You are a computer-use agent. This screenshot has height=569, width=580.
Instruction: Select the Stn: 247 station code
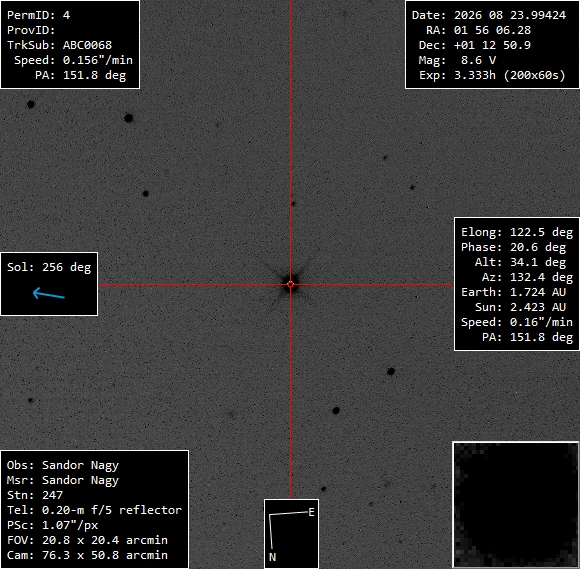click(35, 495)
